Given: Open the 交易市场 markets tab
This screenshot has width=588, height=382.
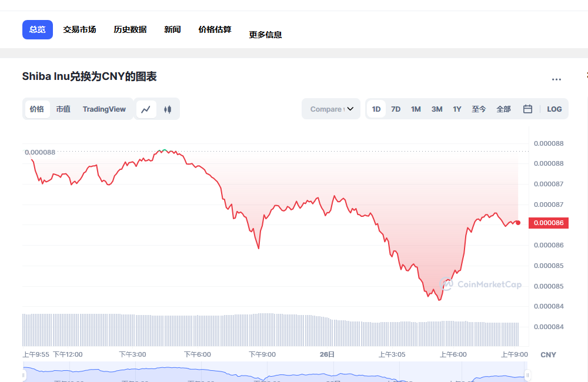Looking at the screenshot, I should tap(79, 29).
